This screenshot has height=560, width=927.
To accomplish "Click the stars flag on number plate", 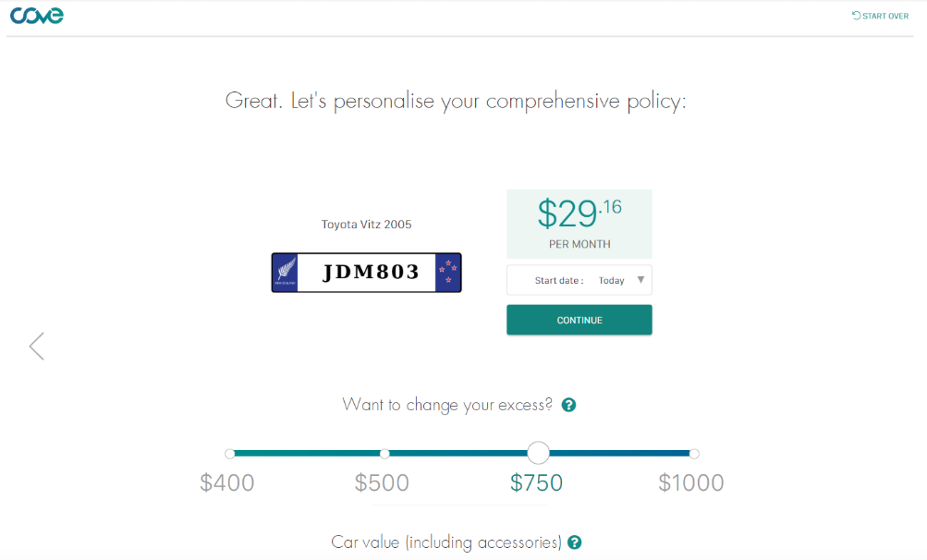I will [x=448, y=273].
